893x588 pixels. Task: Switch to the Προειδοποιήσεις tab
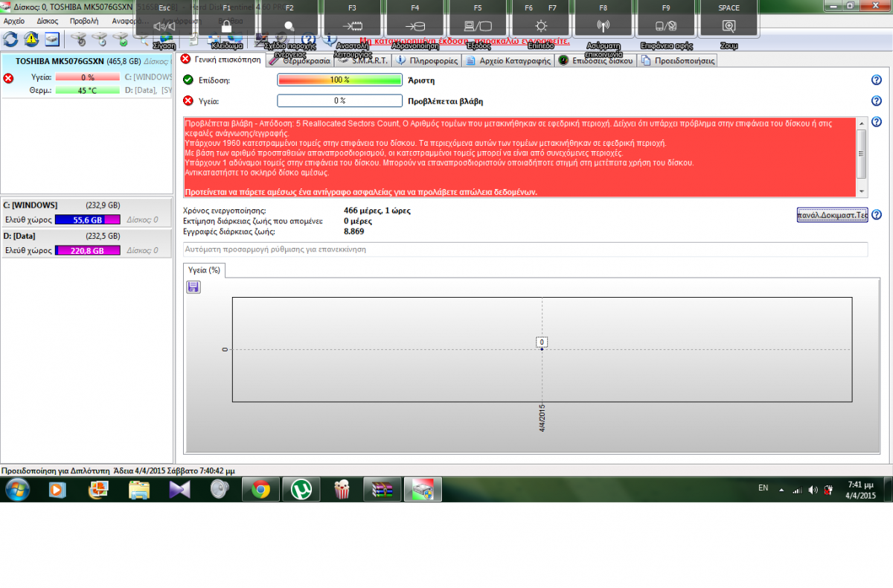pyautogui.click(x=676, y=60)
